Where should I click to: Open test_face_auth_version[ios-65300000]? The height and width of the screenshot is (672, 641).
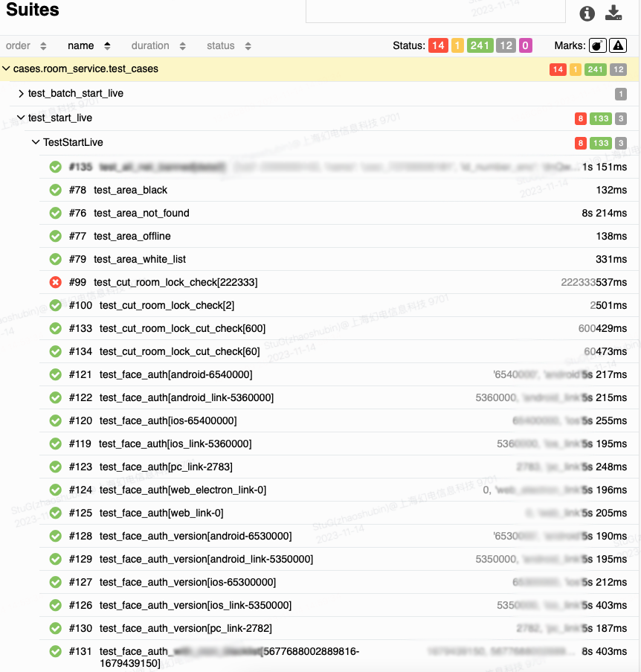pos(339,583)
